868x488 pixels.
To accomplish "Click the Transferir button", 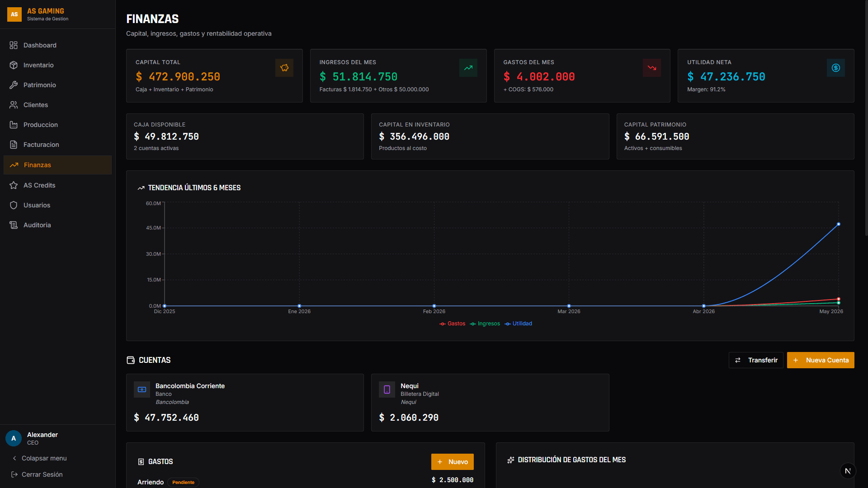I will 756,360.
